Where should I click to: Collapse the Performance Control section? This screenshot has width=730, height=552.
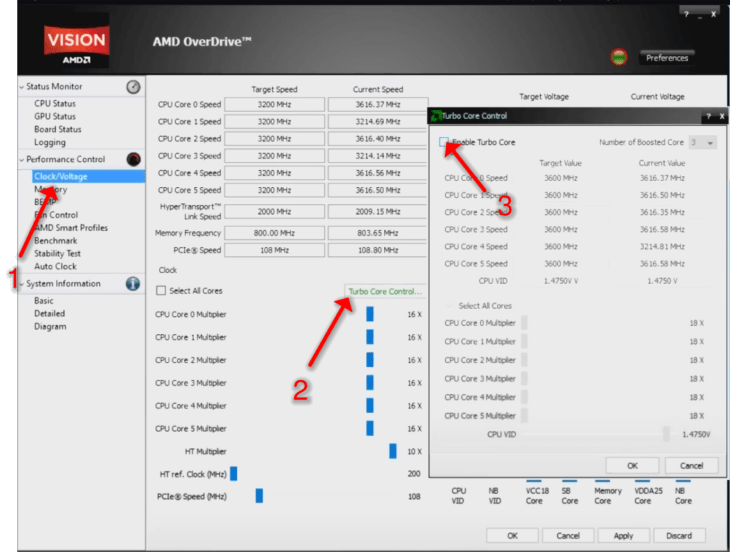22,160
